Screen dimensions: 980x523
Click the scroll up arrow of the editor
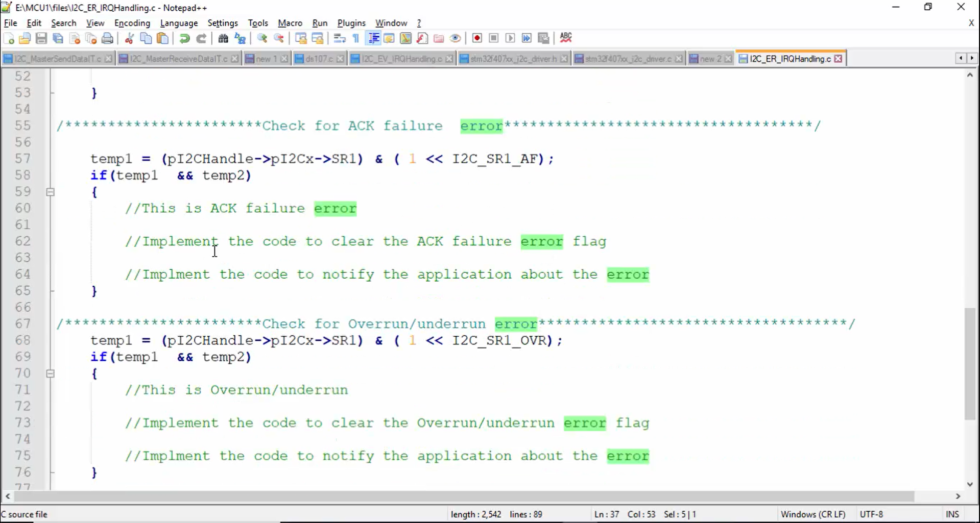pyautogui.click(x=970, y=75)
